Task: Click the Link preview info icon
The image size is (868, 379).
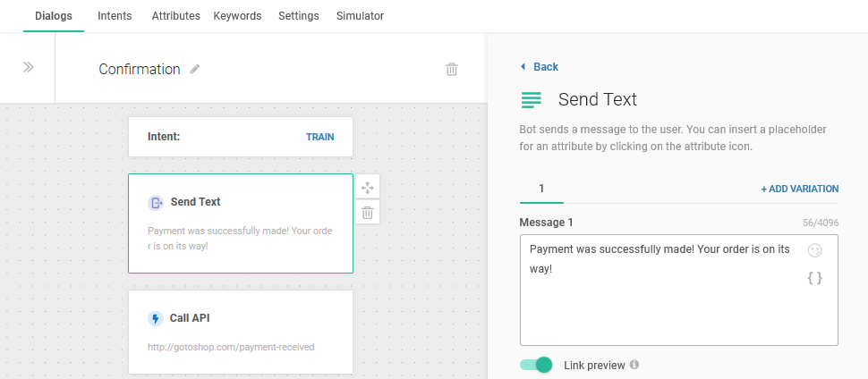Action: (x=634, y=365)
